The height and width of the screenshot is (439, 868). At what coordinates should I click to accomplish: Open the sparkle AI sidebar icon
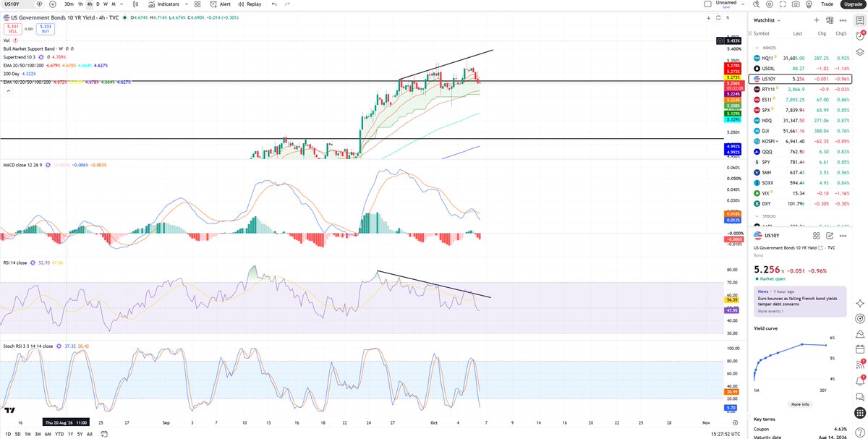[x=860, y=302]
